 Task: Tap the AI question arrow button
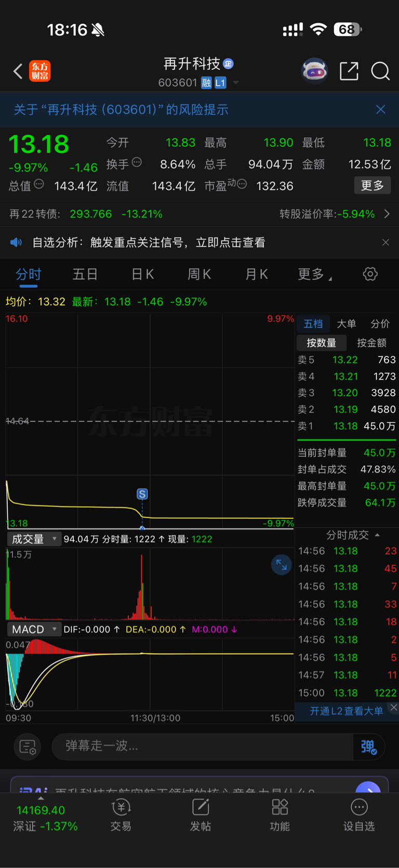[368, 788]
